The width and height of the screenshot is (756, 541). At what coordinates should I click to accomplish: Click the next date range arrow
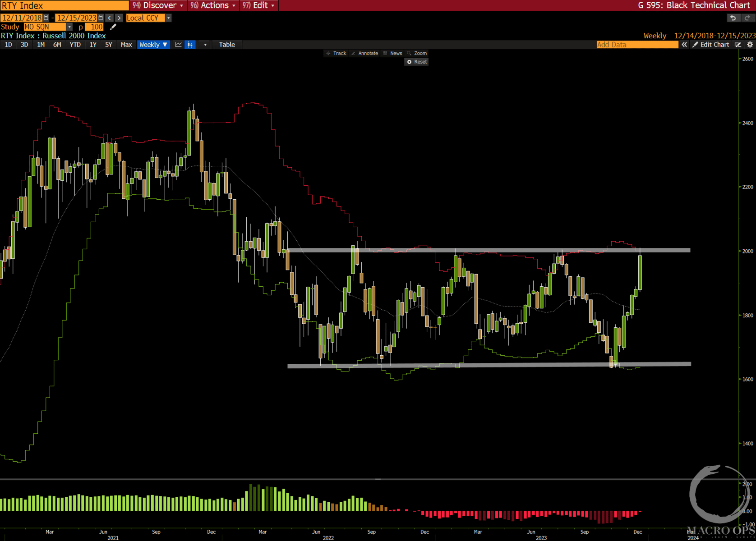point(119,18)
